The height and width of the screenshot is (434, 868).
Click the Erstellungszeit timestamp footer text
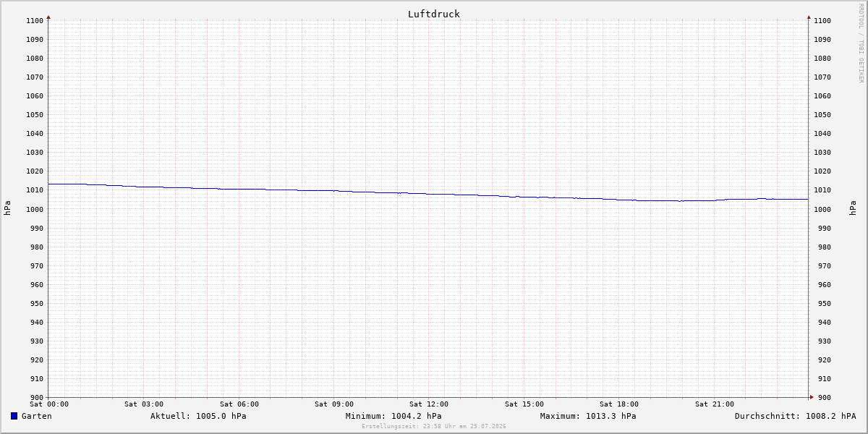click(x=434, y=426)
